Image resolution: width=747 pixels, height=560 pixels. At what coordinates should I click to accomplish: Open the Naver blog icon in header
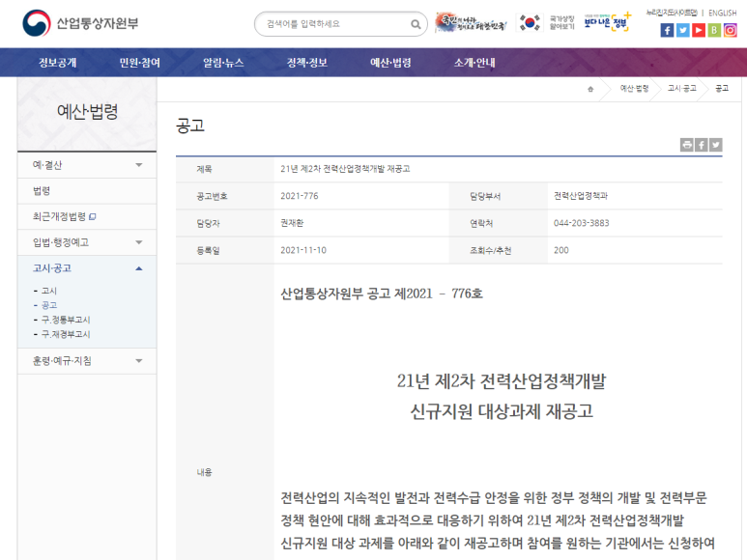(x=714, y=30)
